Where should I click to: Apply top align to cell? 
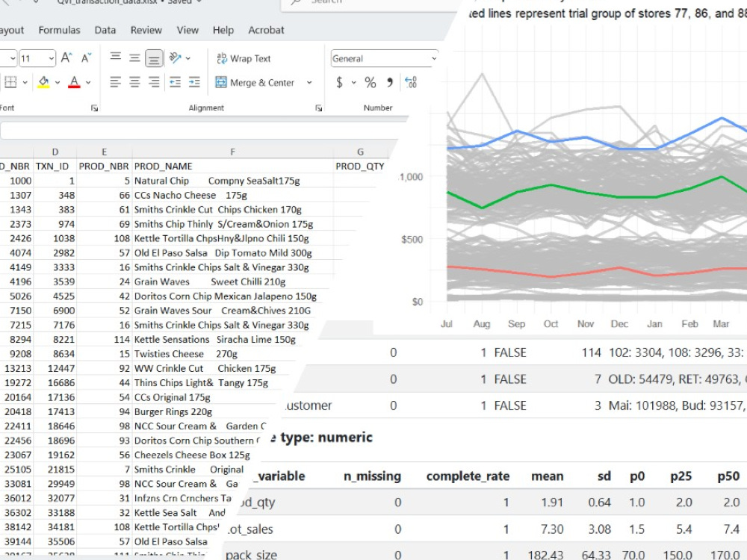pyautogui.click(x=115, y=58)
